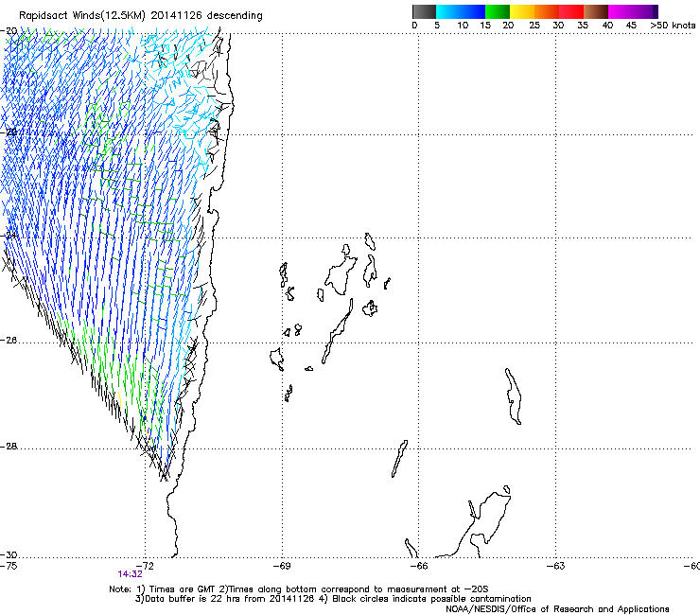Click the yellow 20-25 knots legend swatch
The height and width of the screenshot is (615, 700).
522,11
